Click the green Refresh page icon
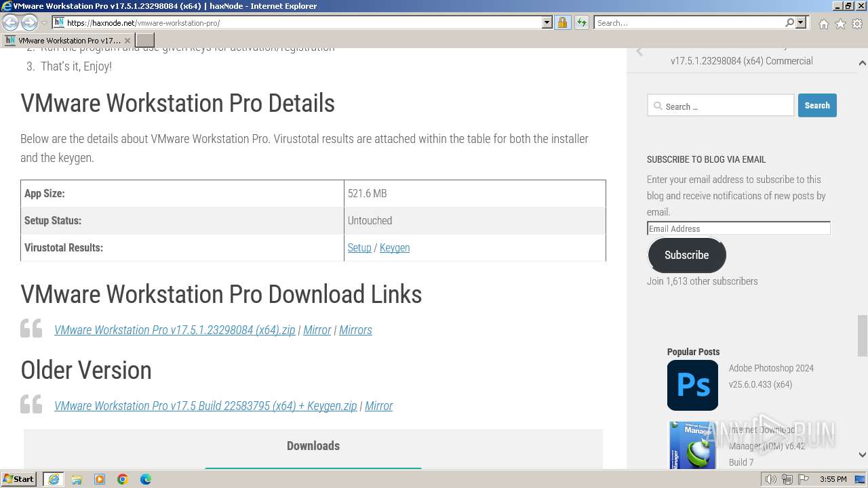This screenshot has height=488, width=868. coord(582,22)
